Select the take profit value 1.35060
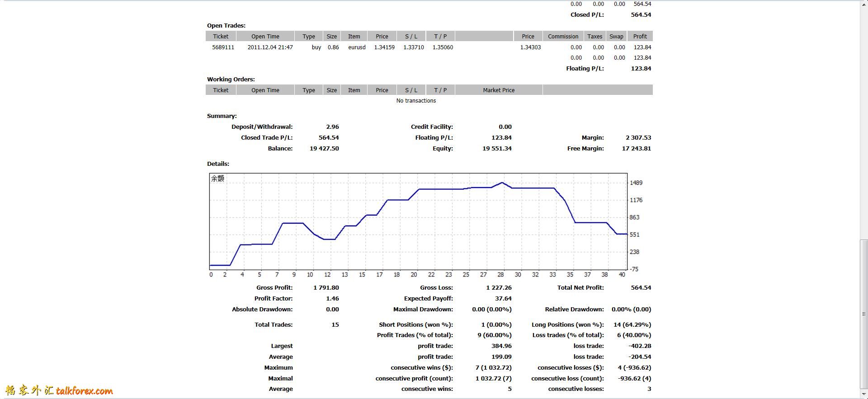The image size is (868, 399). [443, 47]
